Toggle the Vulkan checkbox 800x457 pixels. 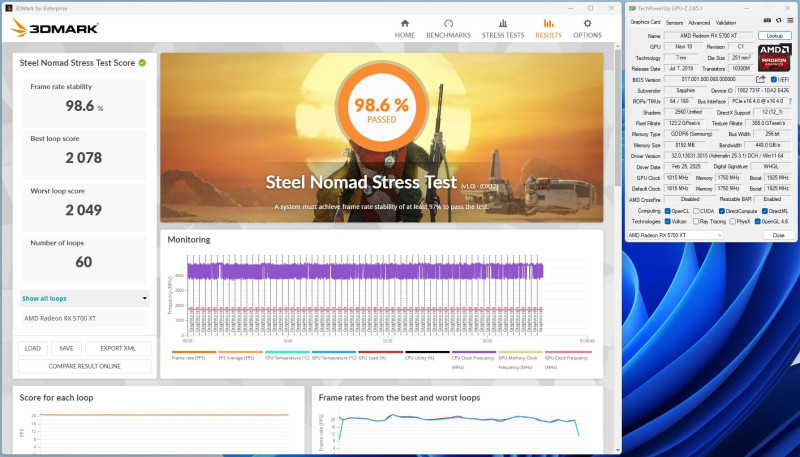(x=667, y=221)
